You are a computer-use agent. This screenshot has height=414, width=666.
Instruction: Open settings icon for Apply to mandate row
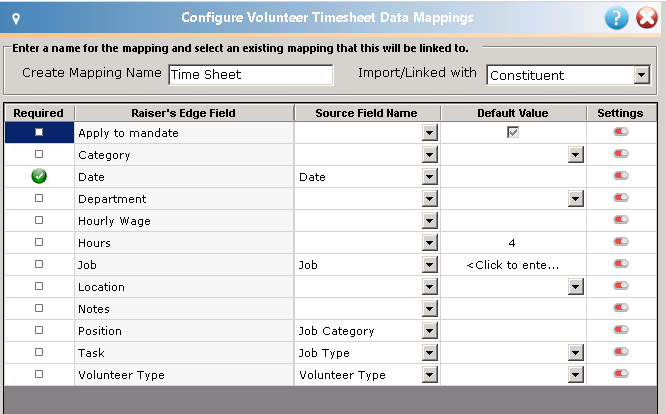point(621,132)
